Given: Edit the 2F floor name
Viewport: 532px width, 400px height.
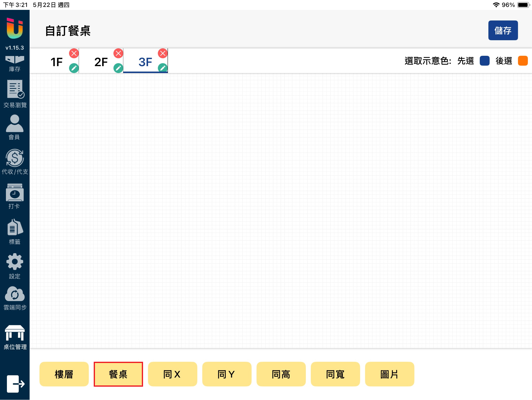Looking at the screenshot, I should (x=118, y=68).
